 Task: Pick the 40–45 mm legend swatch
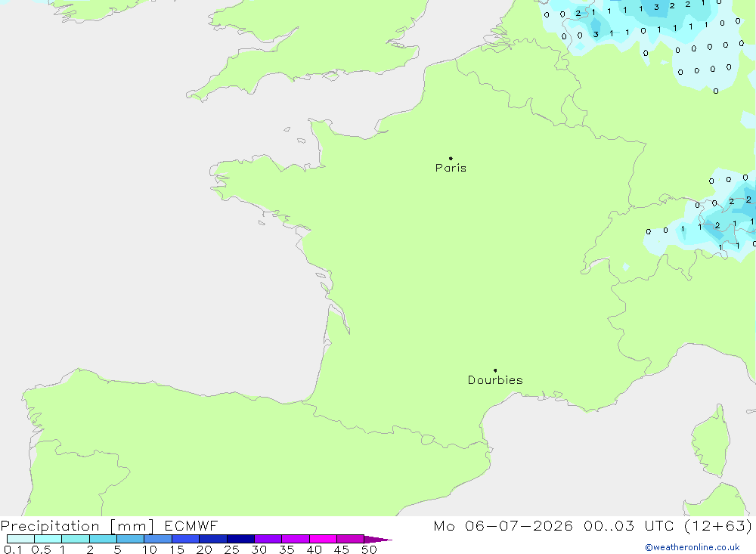click(x=323, y=539)
